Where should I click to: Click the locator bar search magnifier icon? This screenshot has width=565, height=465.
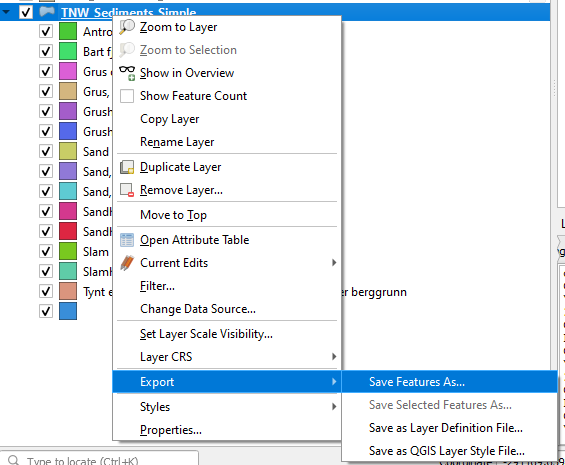click(x=14, y=460)
